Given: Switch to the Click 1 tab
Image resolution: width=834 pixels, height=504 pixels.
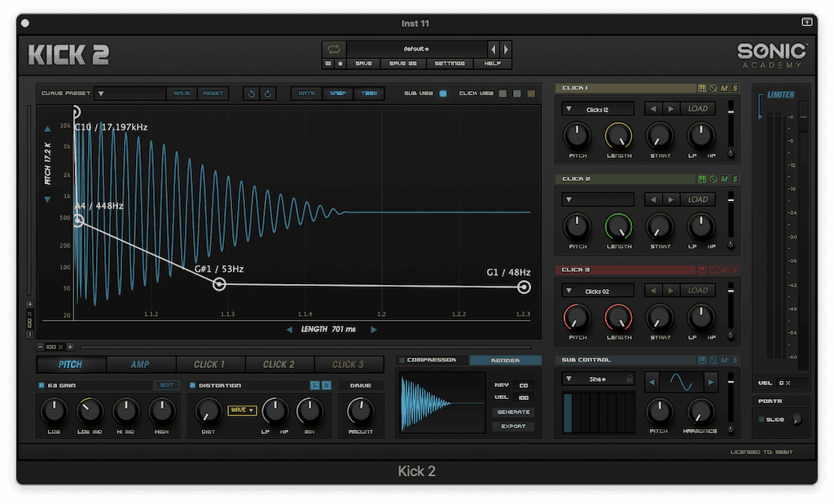Looking at the screenshot, I should point(209,365).
